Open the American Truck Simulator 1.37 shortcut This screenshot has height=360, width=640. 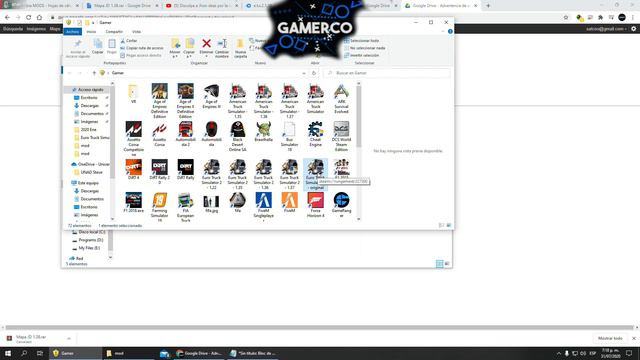(289, 100)
